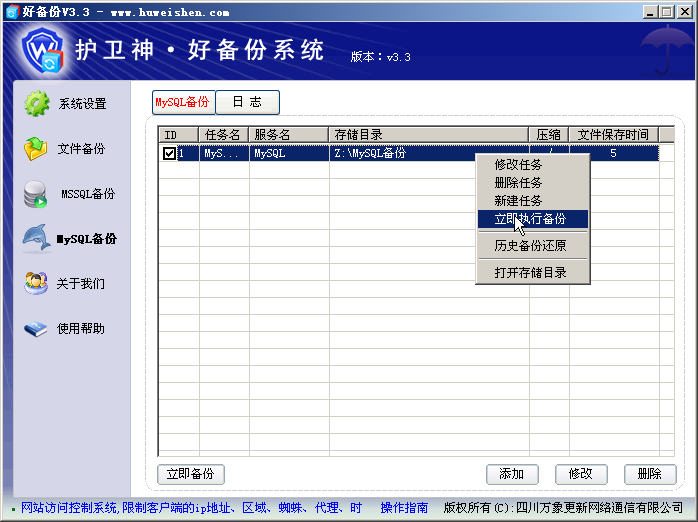Screen dimensions: 698x522
Task: Click the small green status bar indicator
Action: pyautogui.click(x=13, y=509)
